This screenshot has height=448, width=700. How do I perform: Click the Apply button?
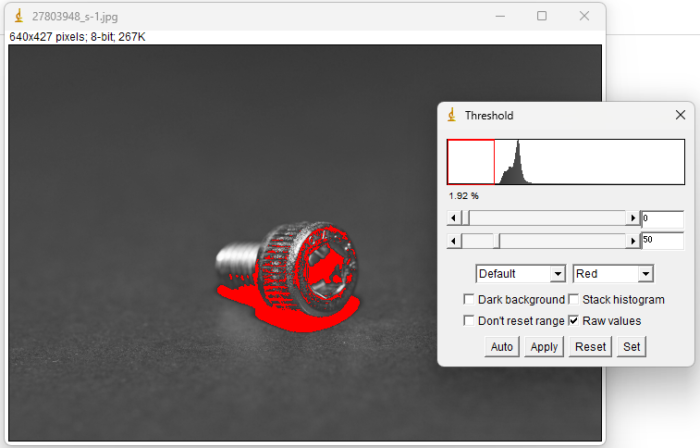[544, 347]
